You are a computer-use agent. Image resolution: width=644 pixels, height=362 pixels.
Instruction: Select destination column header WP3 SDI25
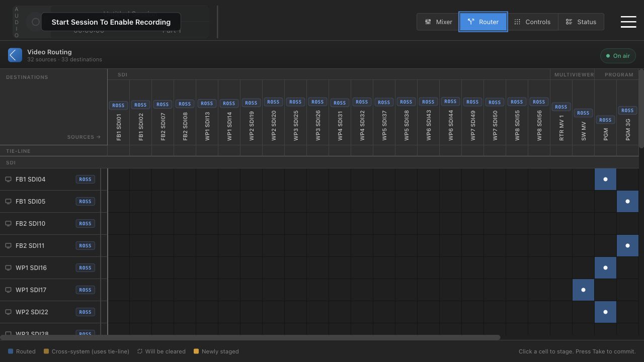[295, 126]
